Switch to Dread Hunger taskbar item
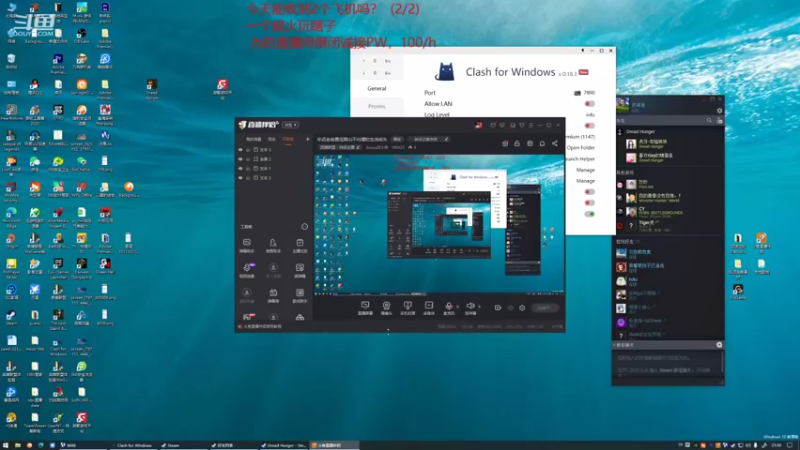Viewport: 800px width, 450px height. click(283, 445)
